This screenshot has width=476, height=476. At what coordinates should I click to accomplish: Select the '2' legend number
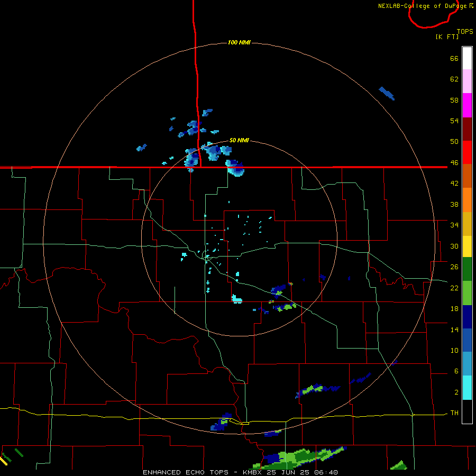(x=456, y=392)
